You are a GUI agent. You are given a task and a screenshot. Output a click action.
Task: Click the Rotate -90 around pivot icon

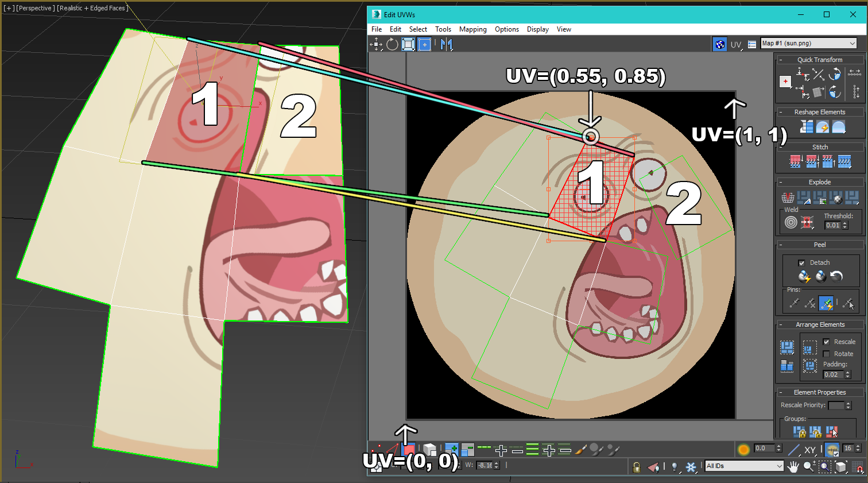835,91
